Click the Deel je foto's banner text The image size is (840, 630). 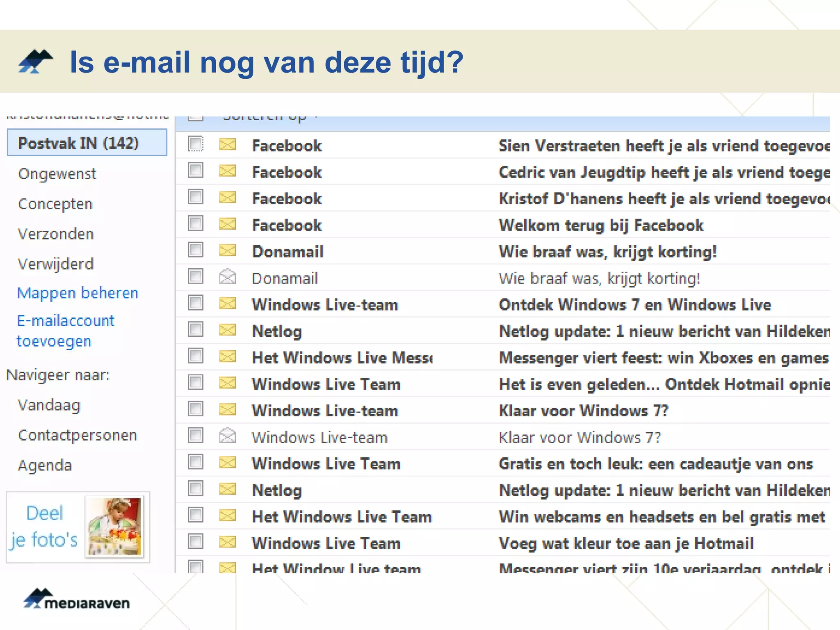(x=44, y=527)
